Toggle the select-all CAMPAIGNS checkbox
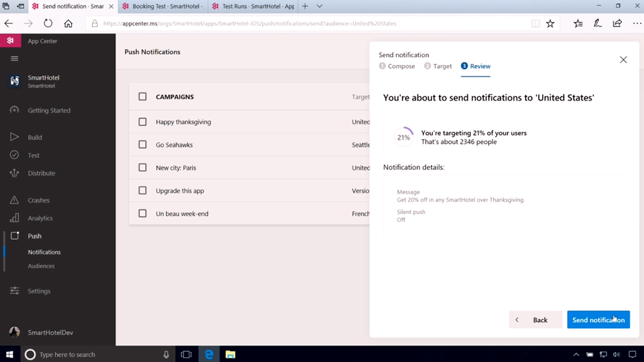Image resolution: width=644 pixels, height=362 pixels. pos(143,97)
